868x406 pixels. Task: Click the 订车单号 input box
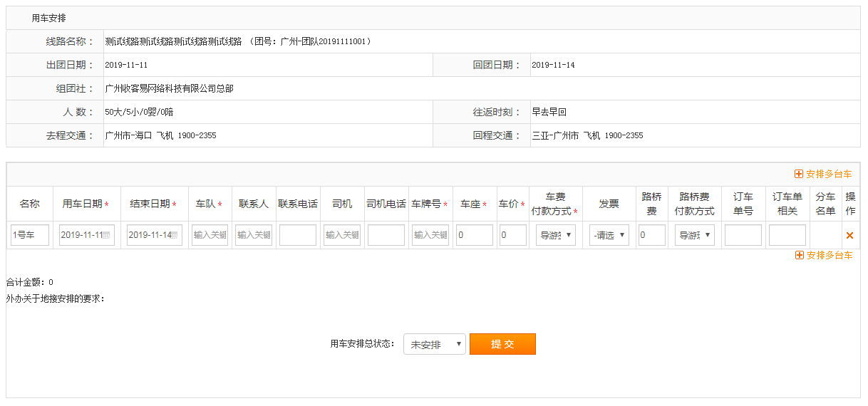743,235
